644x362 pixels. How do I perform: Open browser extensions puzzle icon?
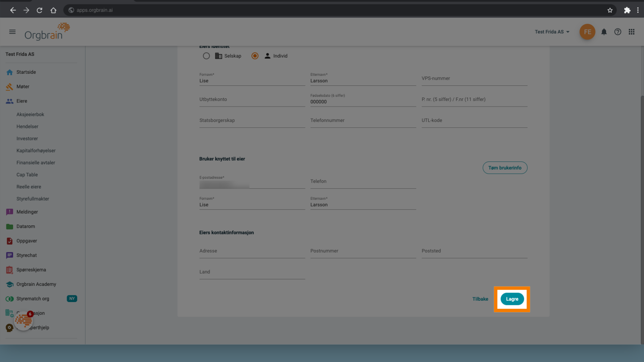point(627,10)
